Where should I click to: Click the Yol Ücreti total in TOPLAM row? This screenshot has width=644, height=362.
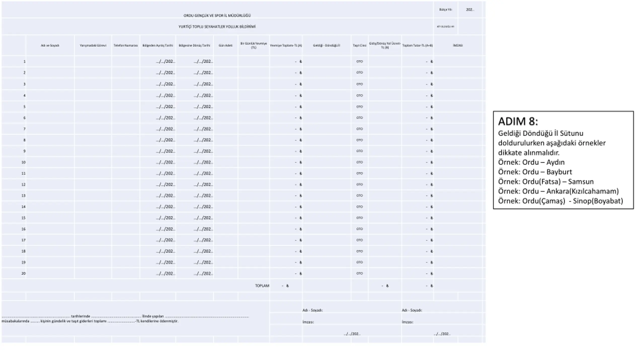coord(385,286)
